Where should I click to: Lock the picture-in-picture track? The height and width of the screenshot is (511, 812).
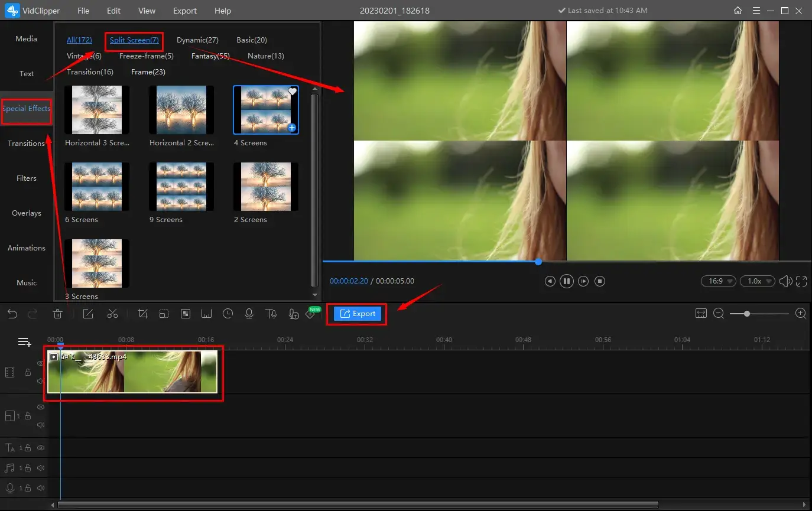27,416
